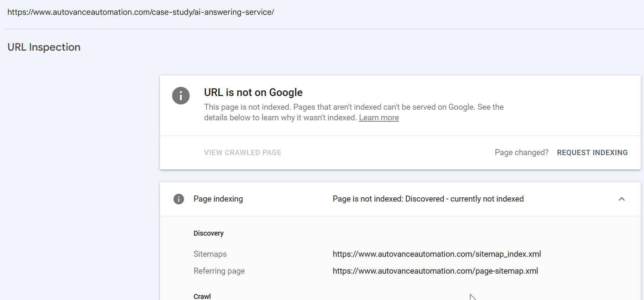Image resolution: width=644 pixels, height=300 pixels.
Task: Click the page-sitemap.xml referring URL
Action: (x=435, y=271)
